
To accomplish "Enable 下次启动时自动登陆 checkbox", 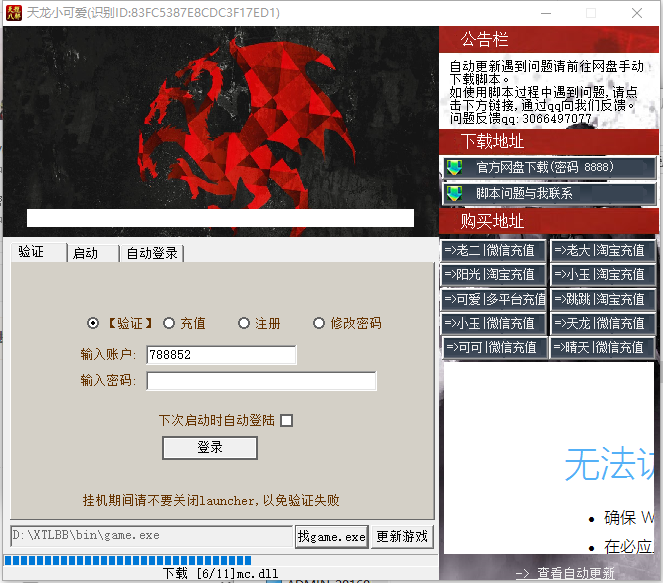I will (287, 421).
